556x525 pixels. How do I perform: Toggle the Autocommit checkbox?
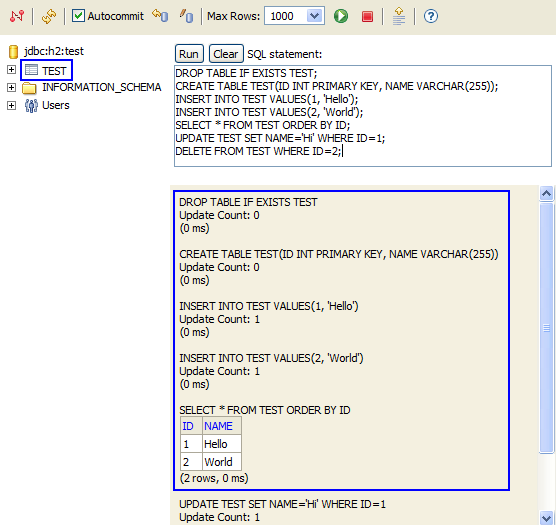pyautogui.click(x=78, y=16)
